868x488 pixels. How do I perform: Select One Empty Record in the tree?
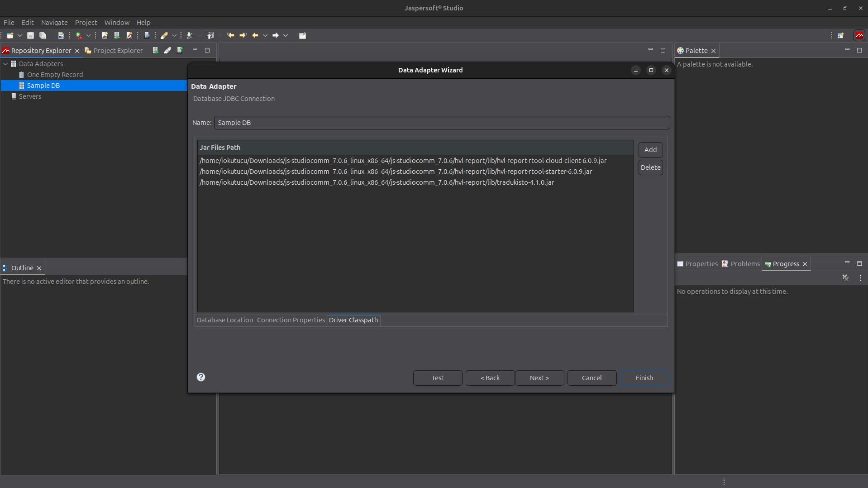[x=55, y=75]
